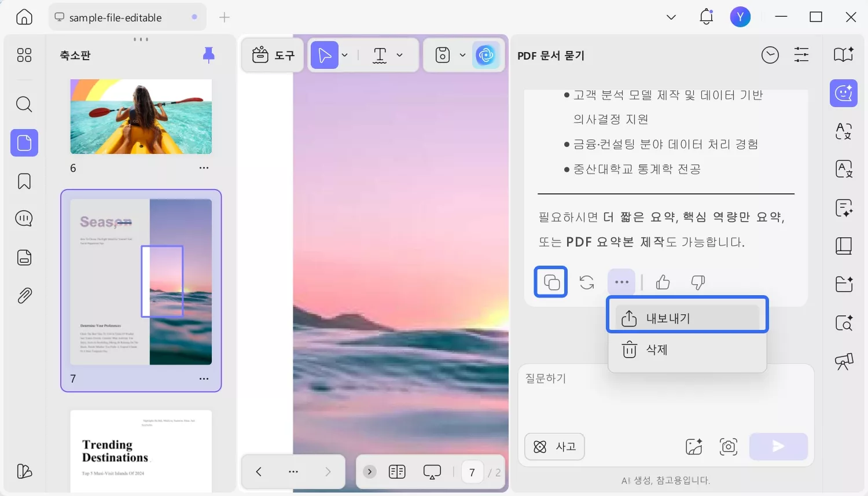The image size is (868, 496).
Task: Copy the AI response with the copy icon
Action: click(550, 282)
